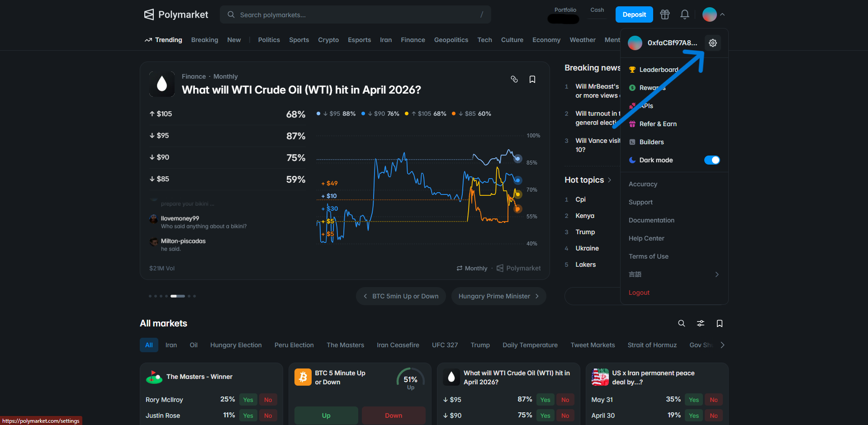Click the active carousel pagination indicator
Viewport: 868px width, 425px height.
[178, 296]
